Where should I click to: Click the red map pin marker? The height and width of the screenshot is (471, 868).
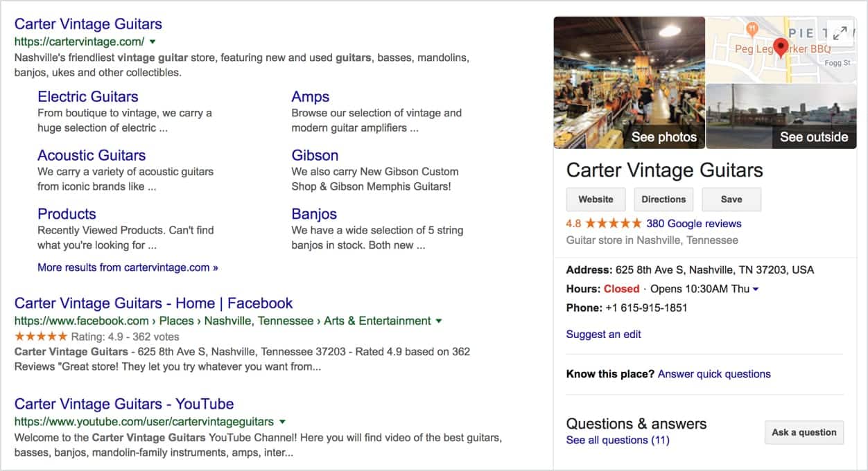tap(781, 48)
